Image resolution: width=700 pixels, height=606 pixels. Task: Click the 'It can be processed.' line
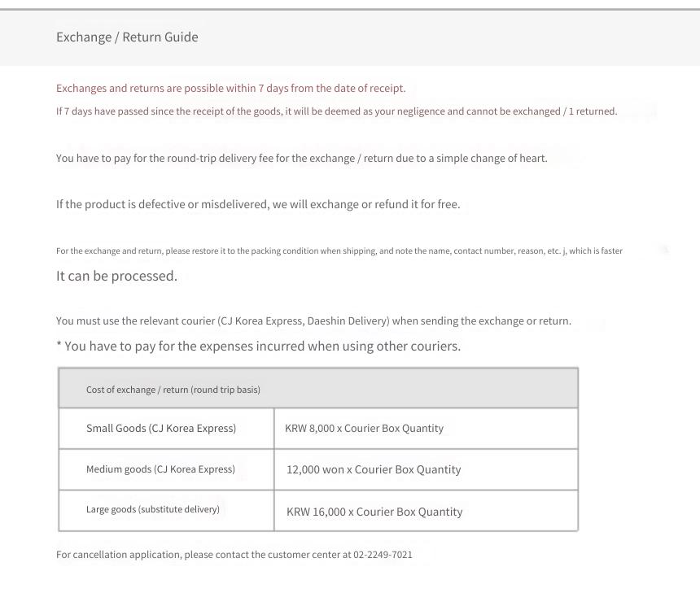116,276
